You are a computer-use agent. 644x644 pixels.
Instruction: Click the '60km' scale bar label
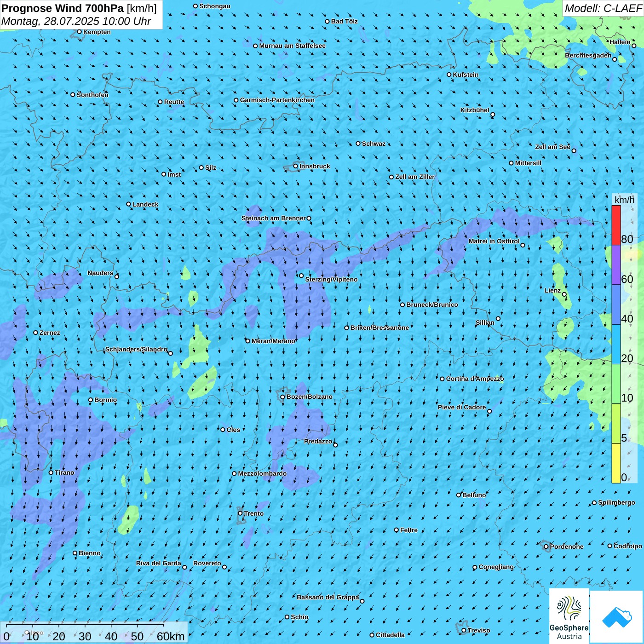(171, 636)
